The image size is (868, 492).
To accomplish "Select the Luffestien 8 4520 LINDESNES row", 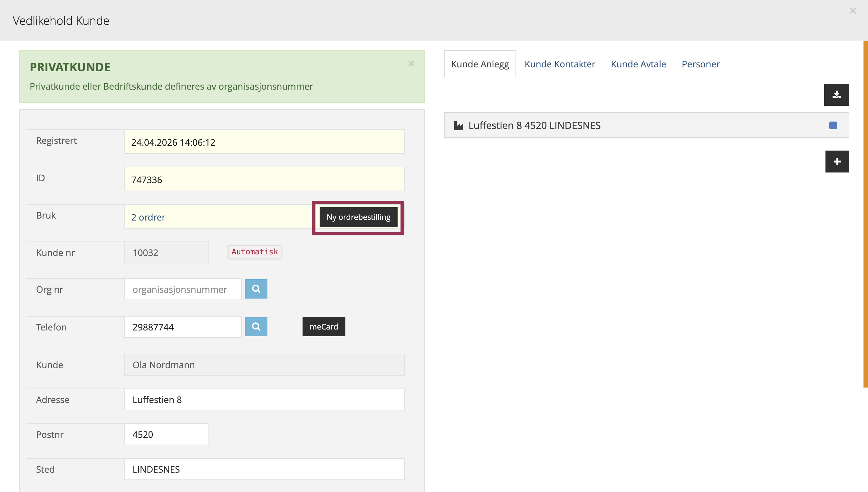I will [646, 125].
